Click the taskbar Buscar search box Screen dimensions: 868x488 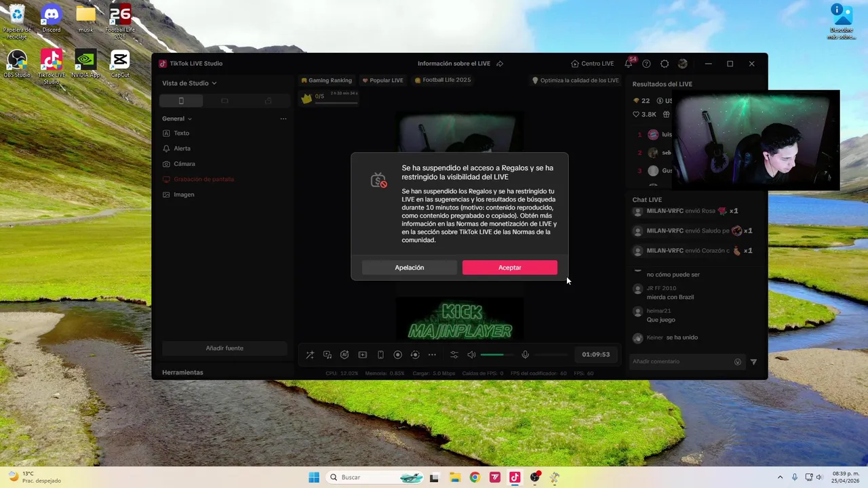pyautogui.click(x=376, y=477)
